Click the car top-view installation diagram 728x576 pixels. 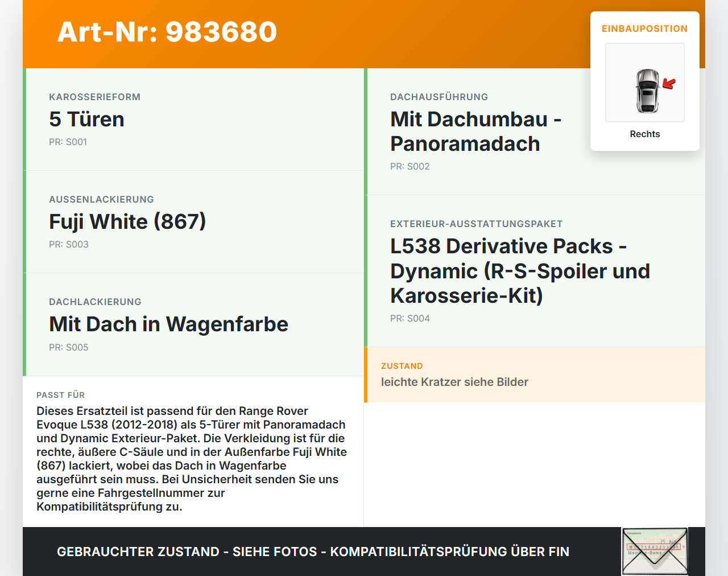pos(644,83)
